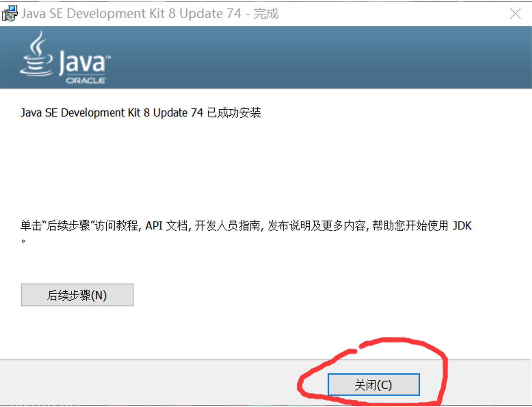This screenshot has width=532, height=407.
Task: Click the Java Oracle logo banner
Action: (65, 57)
